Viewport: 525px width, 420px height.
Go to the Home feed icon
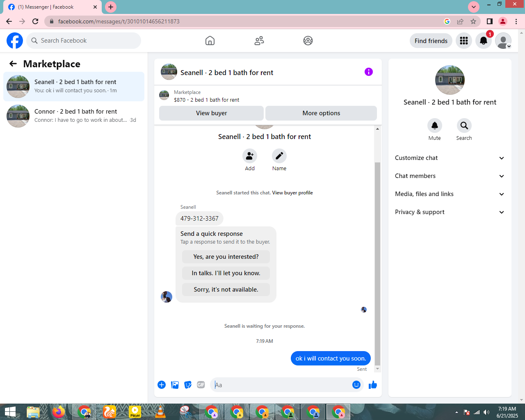point(210,41)
